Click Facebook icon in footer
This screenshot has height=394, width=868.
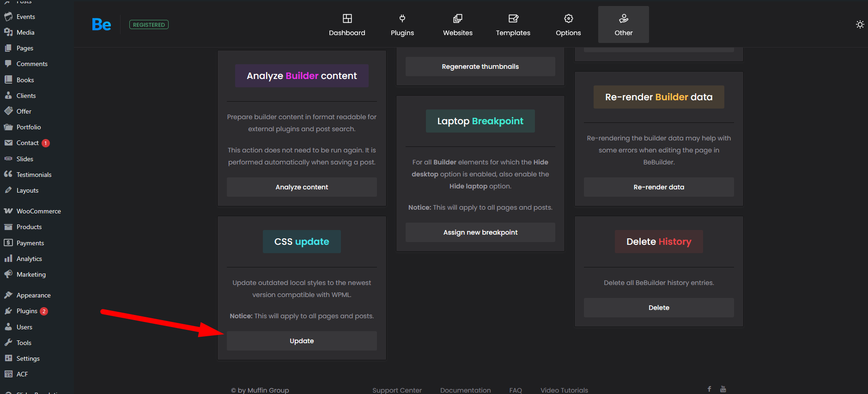709,389
